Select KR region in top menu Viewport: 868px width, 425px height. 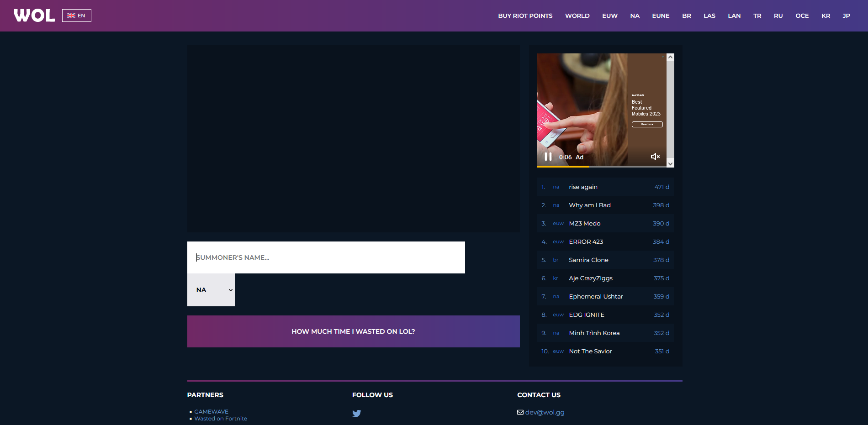pos(826,16)
